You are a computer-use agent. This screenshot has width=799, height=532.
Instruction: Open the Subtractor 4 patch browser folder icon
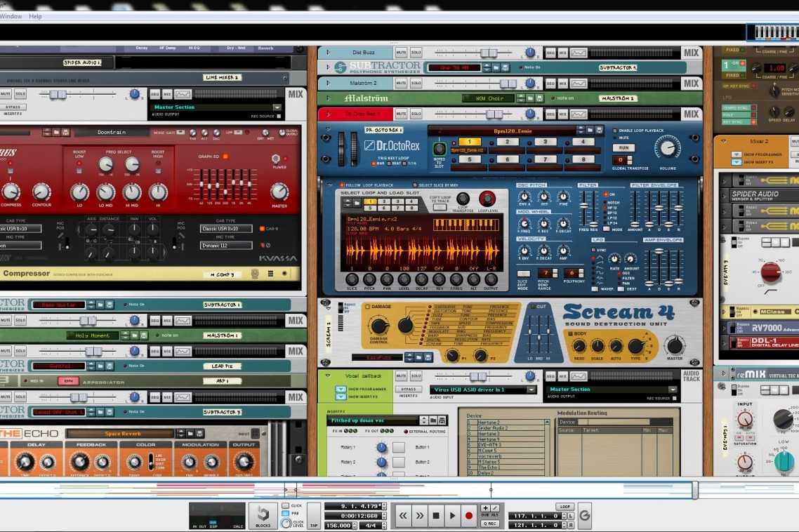pos(497,67)
